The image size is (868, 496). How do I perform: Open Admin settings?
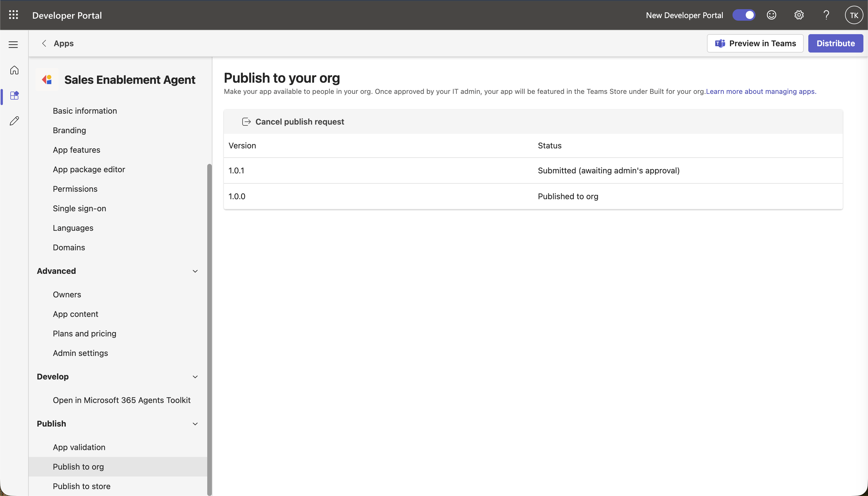pyautogui.click(x=80, y=353)
